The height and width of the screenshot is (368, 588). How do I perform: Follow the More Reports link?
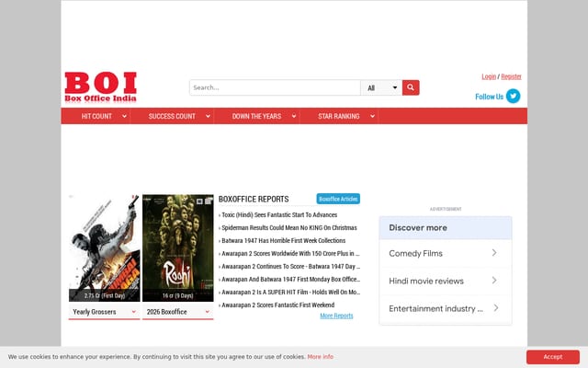tap(336, 316)
